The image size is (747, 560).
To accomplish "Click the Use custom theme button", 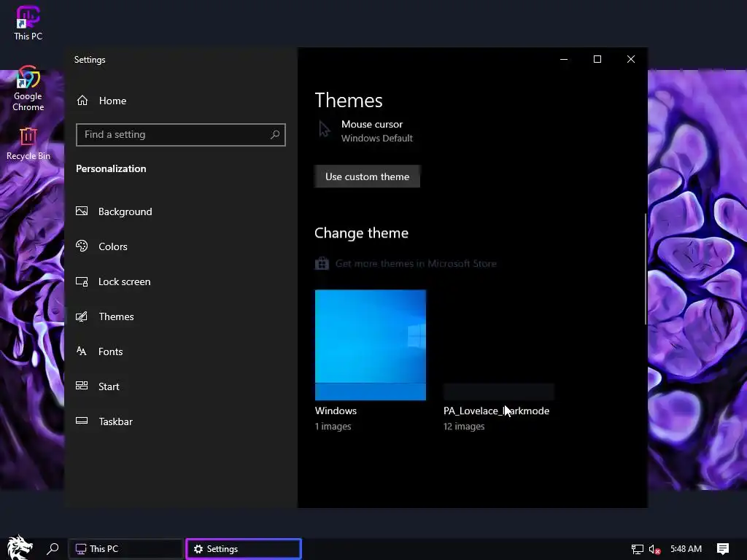I will click(x=368, y=176).
